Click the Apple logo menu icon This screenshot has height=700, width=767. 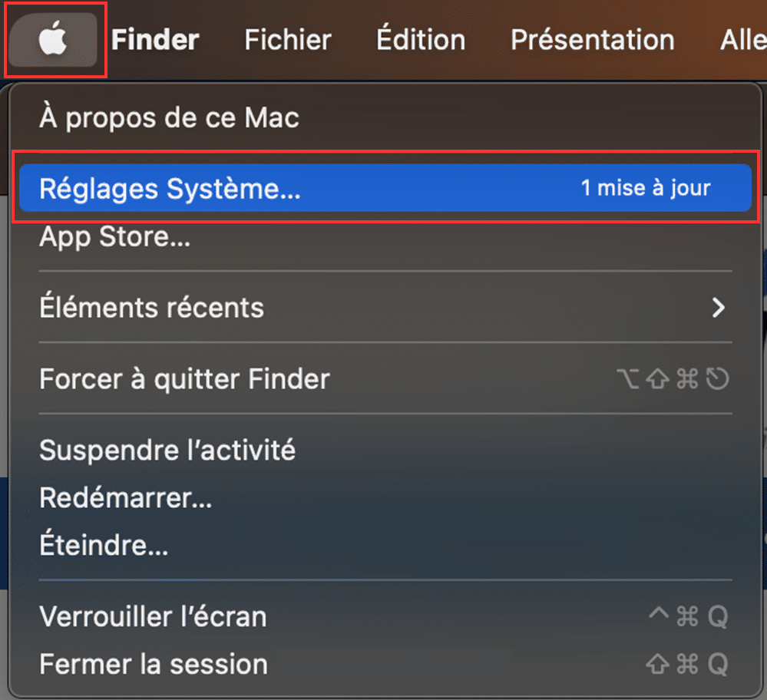[53, 38]
